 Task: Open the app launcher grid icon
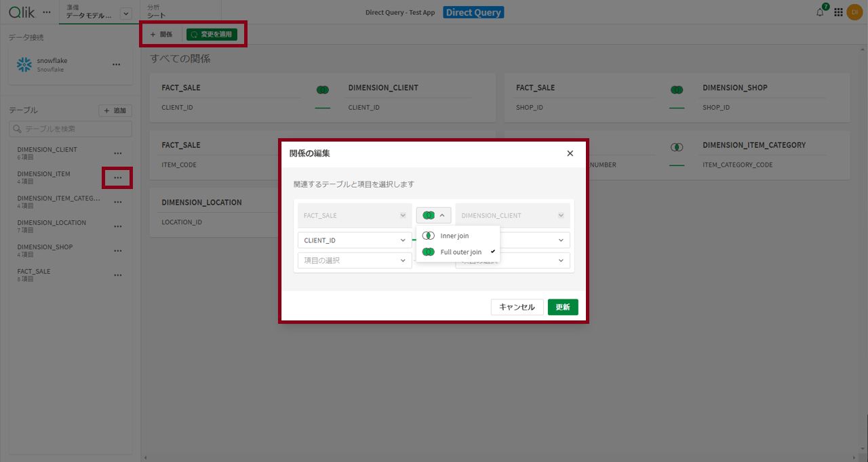pos(837,12)
